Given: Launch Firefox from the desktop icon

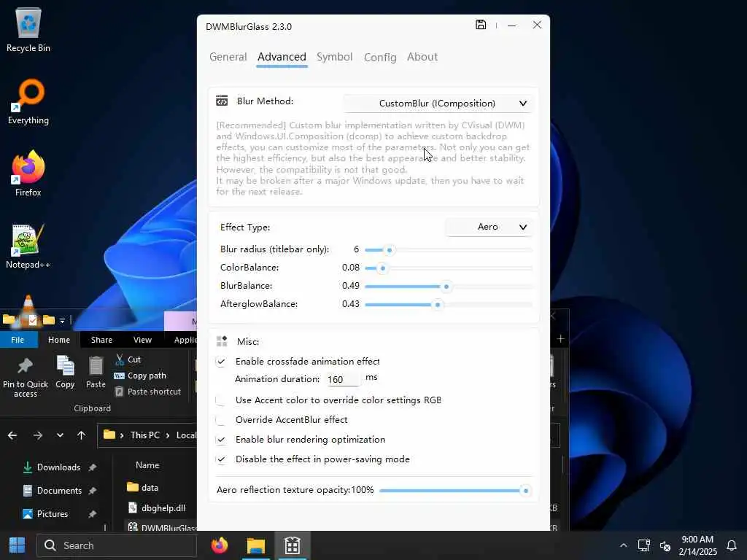Looking at the screenshot, I should pos(28,174).
